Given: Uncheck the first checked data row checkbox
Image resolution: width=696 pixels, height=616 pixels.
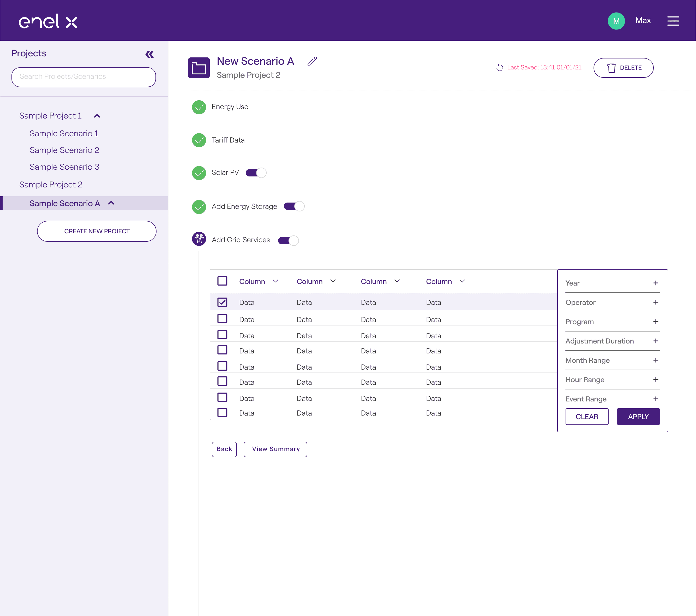Looking at the screenshot, I should [222, 302].
